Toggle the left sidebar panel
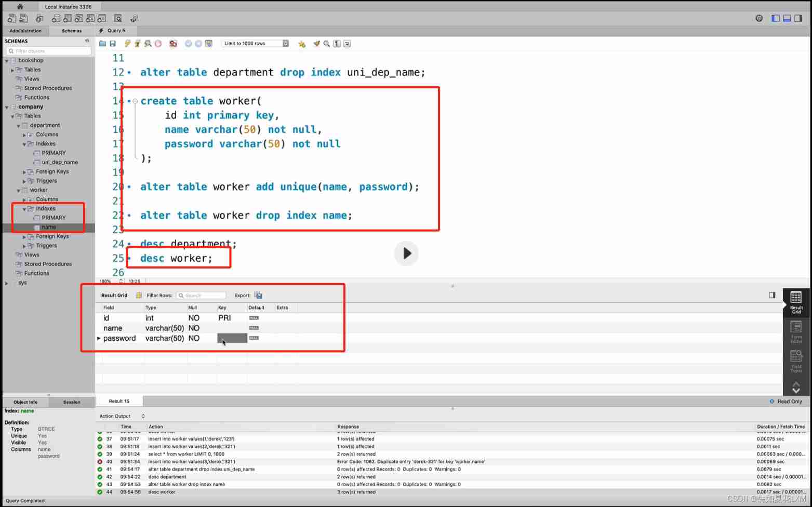Image resolution: width=812 pixels, height=507 pixels. (x=776, y=18)
